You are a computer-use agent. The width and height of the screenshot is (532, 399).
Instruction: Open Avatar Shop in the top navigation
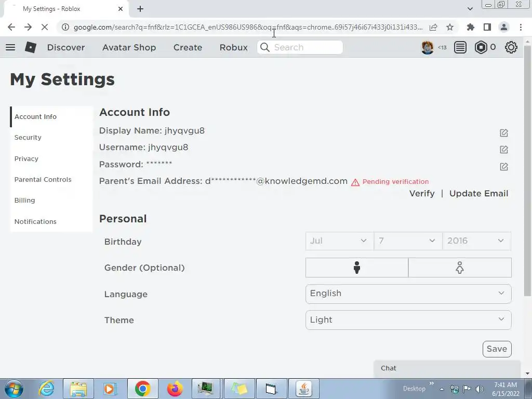click(x=129, y=47)
